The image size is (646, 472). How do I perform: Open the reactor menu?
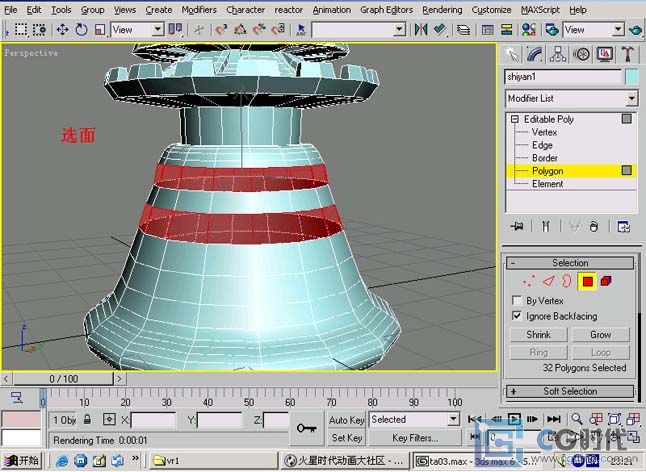(x=288, y=9)
